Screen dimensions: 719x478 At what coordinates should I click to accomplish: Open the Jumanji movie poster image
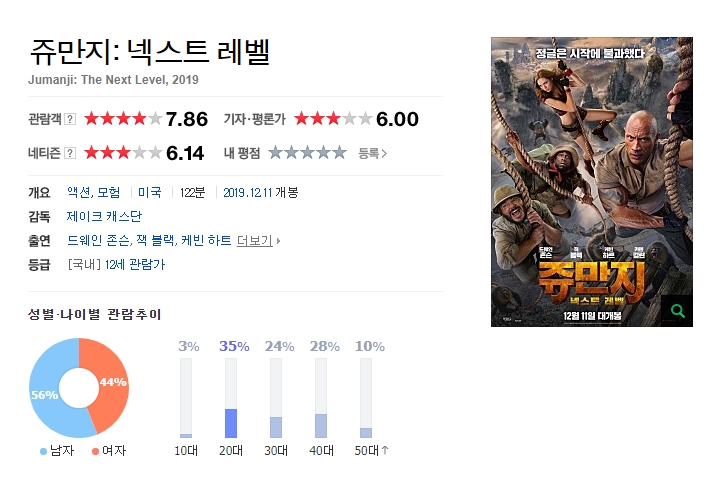(x=592, y=182)
